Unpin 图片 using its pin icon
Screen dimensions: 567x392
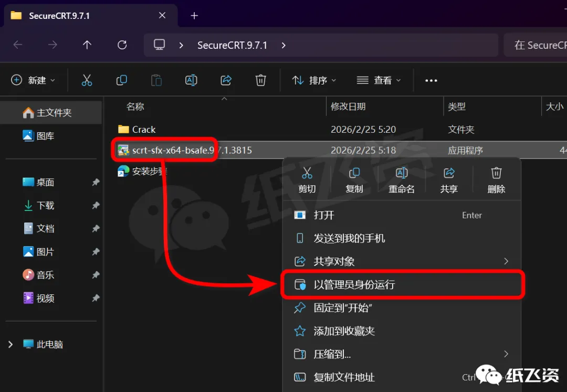pyautogui.click(x=96, y=251)
